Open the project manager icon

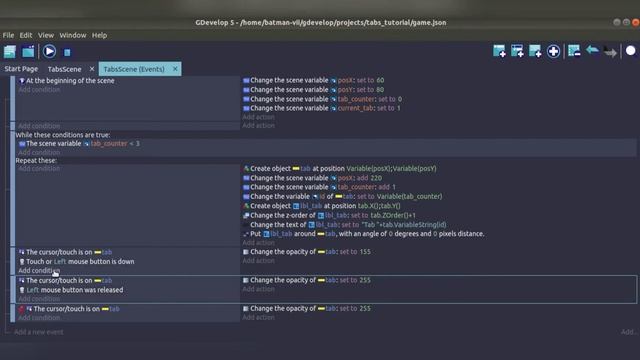[x=10, y=51]
